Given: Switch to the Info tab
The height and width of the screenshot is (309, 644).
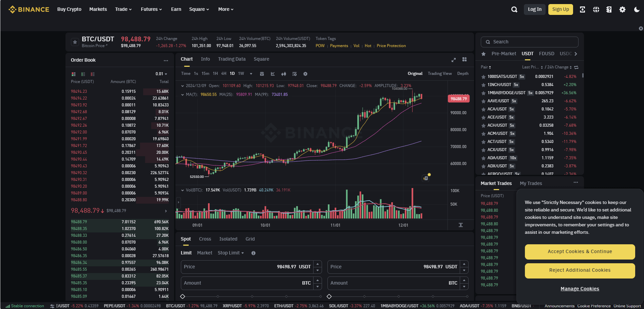Looking at the screenshot, I should pyautogui.click(x=205, y=59).
